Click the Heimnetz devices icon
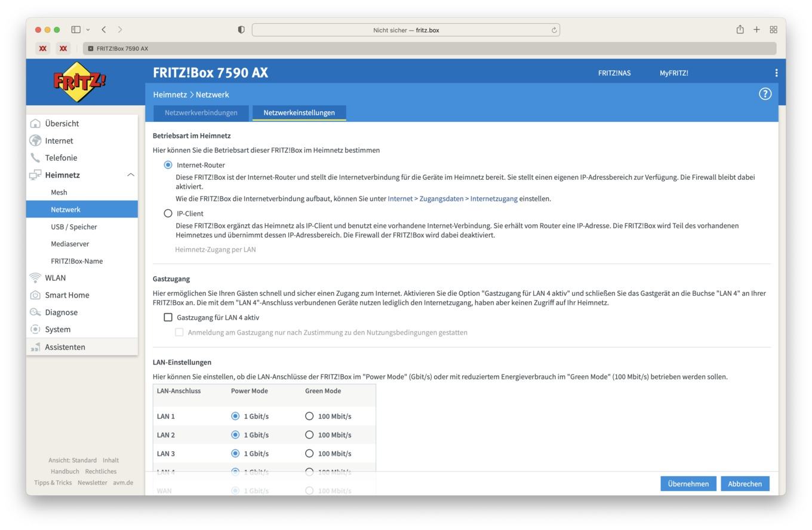Screen dimensions: 812x530 35,175
